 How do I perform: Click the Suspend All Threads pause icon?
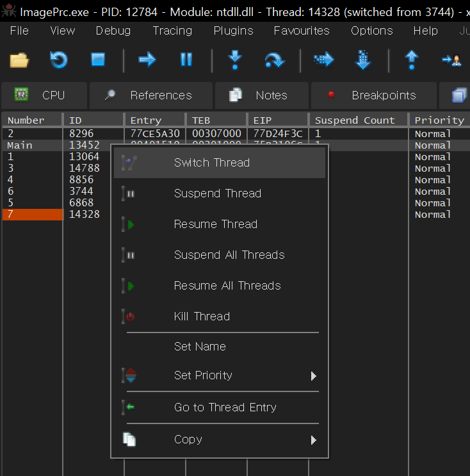click(129, 256)
